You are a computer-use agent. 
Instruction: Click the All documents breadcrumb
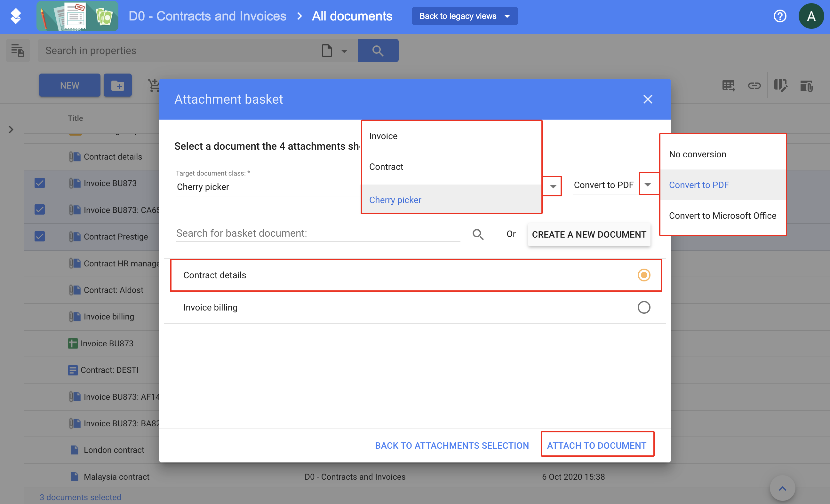352,16
